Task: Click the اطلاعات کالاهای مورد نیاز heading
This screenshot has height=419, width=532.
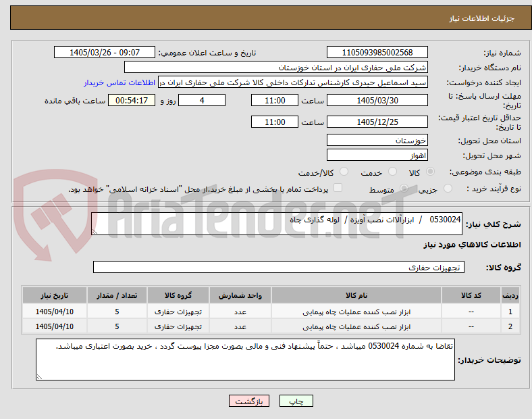Action: tap(472, 245)
